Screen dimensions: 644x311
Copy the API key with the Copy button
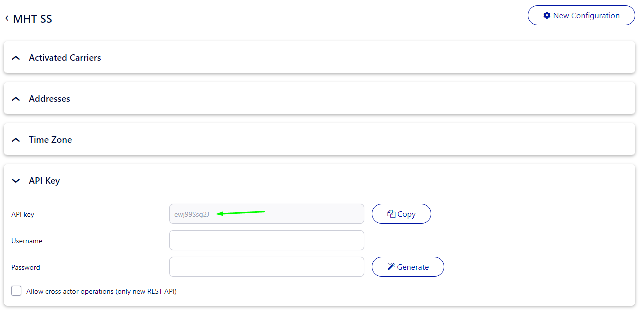(401, 214)
